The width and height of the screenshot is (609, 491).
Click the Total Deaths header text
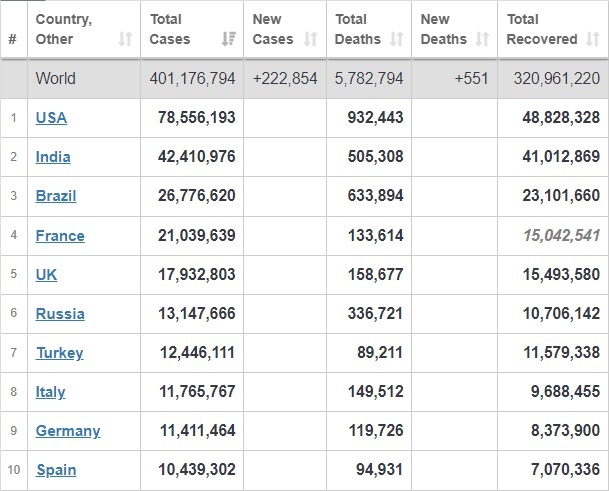tap(358, 29)
